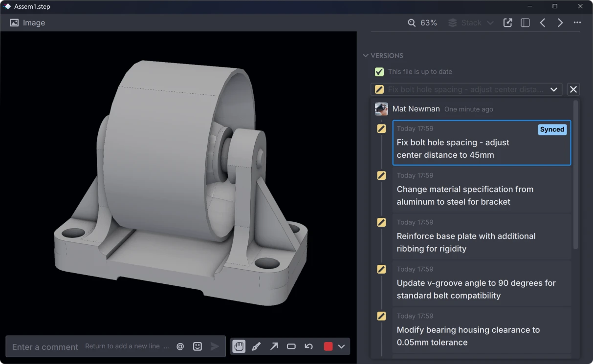This screenshot has width=593, height=364.
Task: Pick the red annotation color swatch
Action: pyautogui.click(x=328, y=346)
